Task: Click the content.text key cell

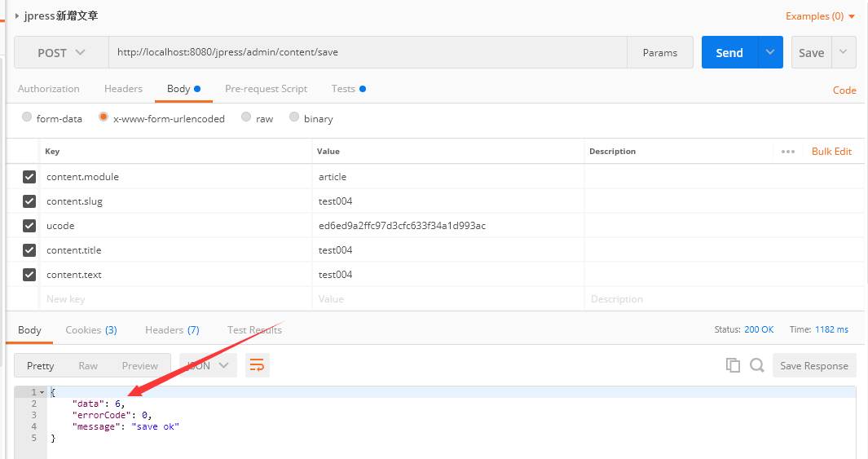Action: point(176,274)
